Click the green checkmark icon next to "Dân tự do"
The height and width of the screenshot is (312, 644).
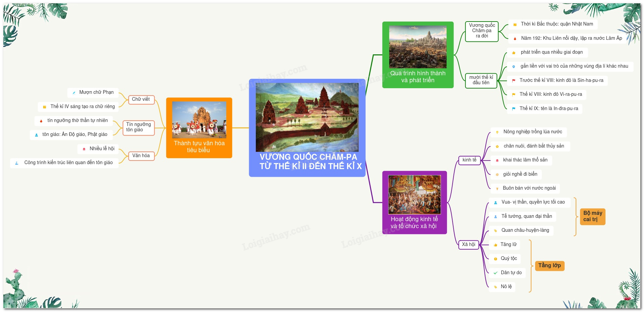[x=495, y=273]
